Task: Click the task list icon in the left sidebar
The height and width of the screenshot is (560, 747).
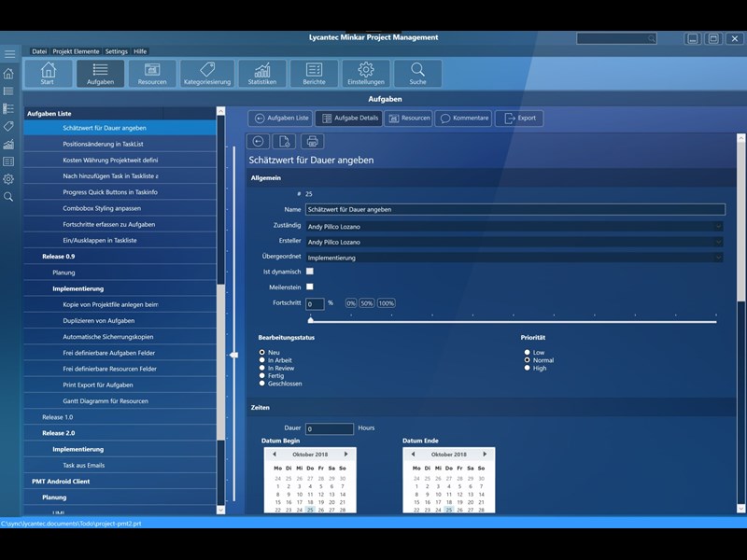Action: click(x=8, y=91)
